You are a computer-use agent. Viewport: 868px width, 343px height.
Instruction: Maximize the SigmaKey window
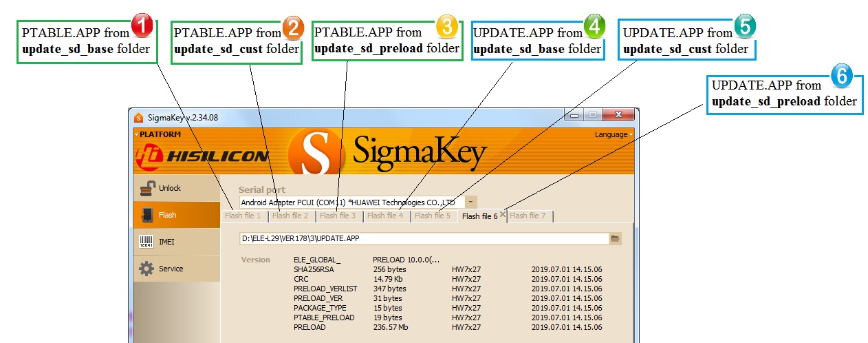592,116
